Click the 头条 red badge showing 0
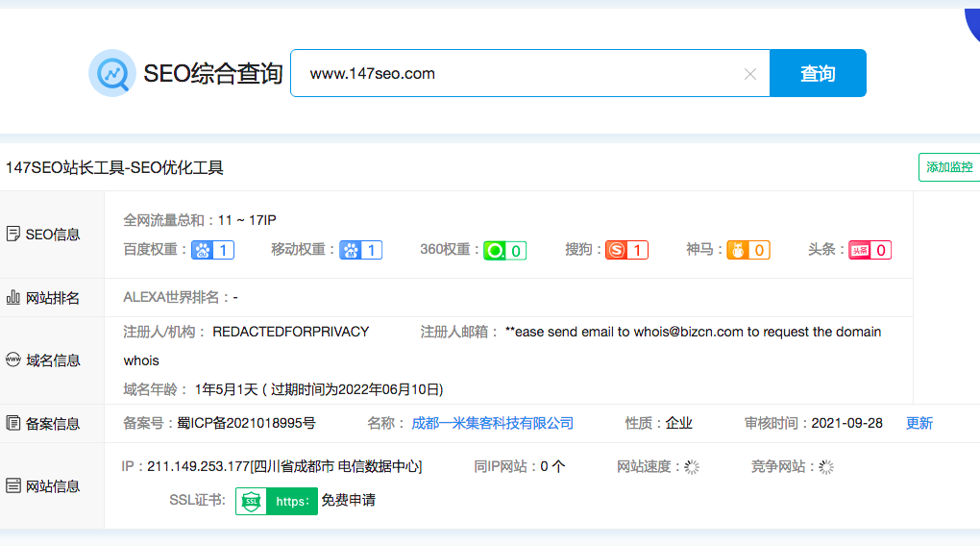The height and width of the screenshot is (546, 980). [870, 250]
